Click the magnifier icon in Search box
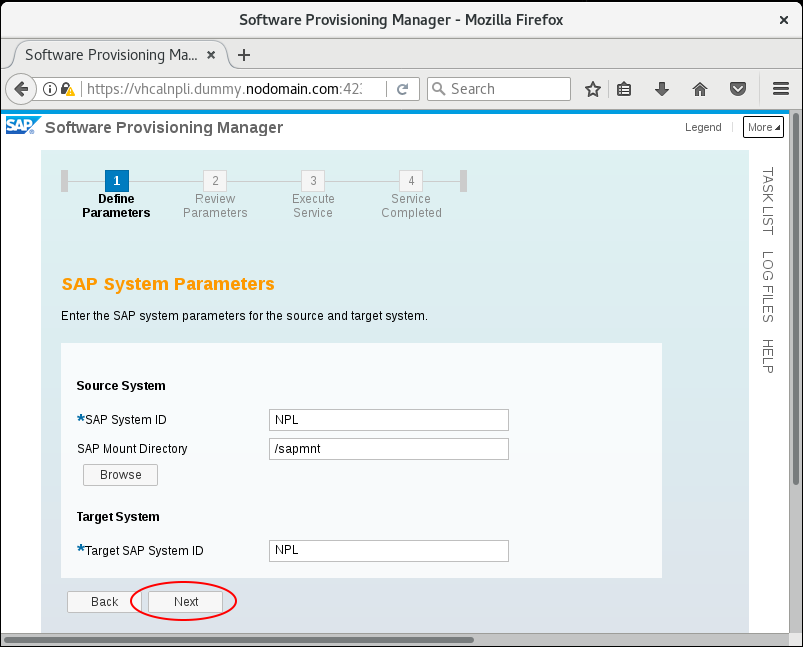Viewport: 803px width, 647px height. (x=438, y=89)
